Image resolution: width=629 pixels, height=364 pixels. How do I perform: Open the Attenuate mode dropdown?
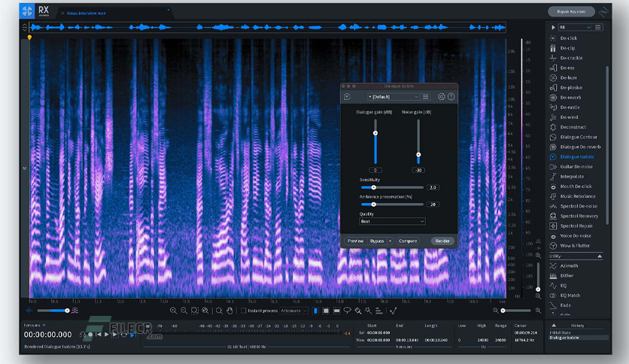tap(294, 311)
